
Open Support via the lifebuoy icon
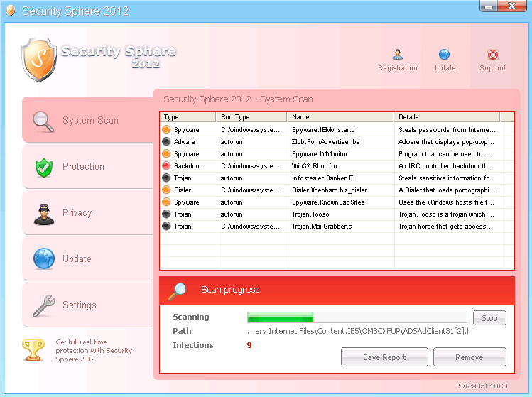coord(493,55)
